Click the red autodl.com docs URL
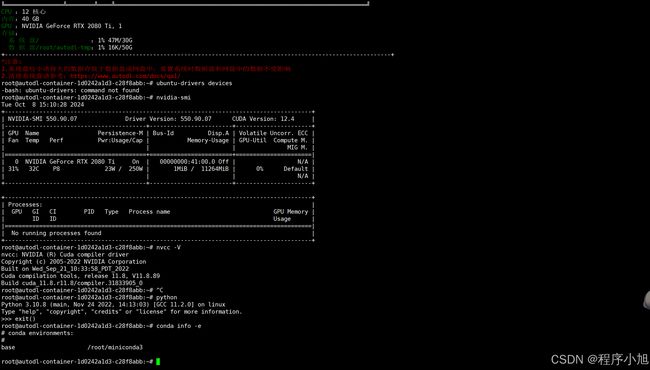 click(x=125, y=76)
